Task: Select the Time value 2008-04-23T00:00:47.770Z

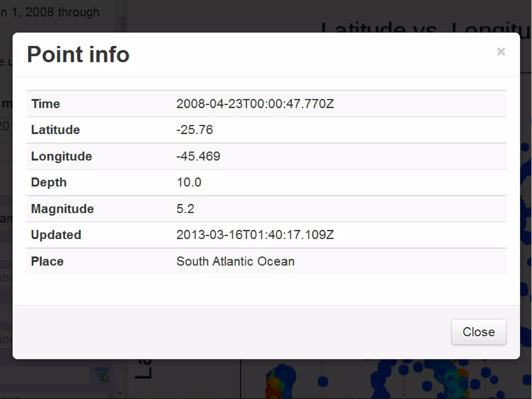Action: tap(255, 104)
